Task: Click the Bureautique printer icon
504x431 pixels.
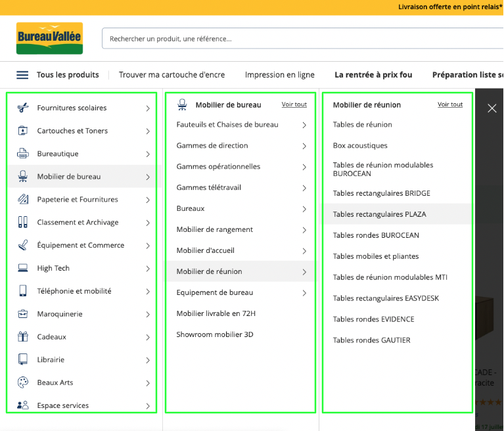Action: pyautogui.click(x=23, y=154)
